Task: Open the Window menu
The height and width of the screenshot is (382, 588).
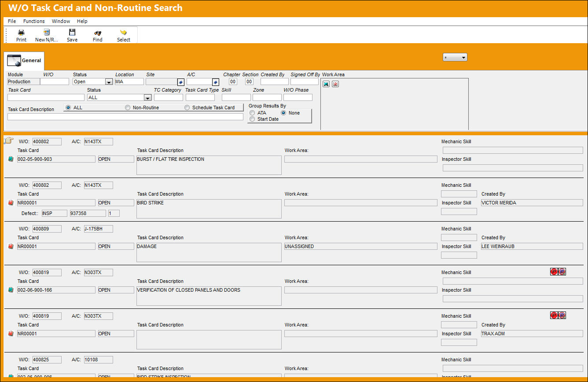Action: 61,21
